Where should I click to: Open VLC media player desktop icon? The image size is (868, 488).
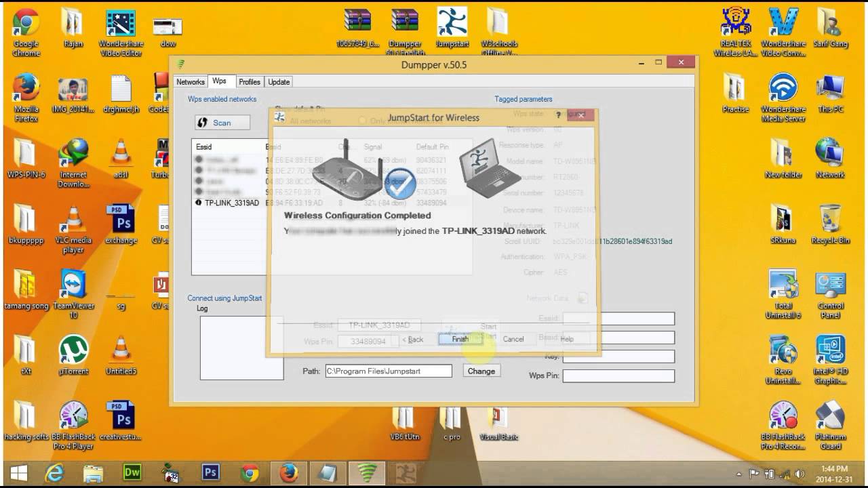73,230
